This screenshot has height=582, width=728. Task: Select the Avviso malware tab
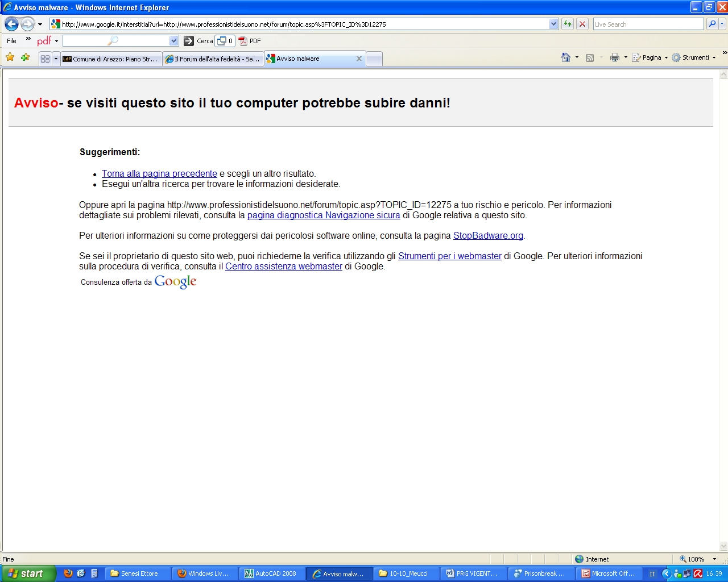coord(310,59)
